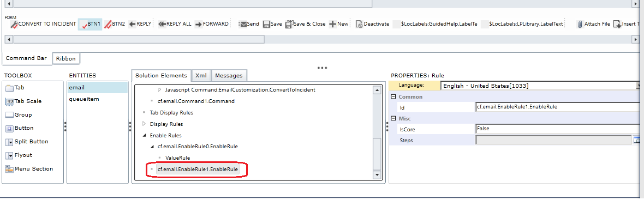Screen dimensions: 644x200
Task: Click the FORWARD arrow button
Action: 212,24
